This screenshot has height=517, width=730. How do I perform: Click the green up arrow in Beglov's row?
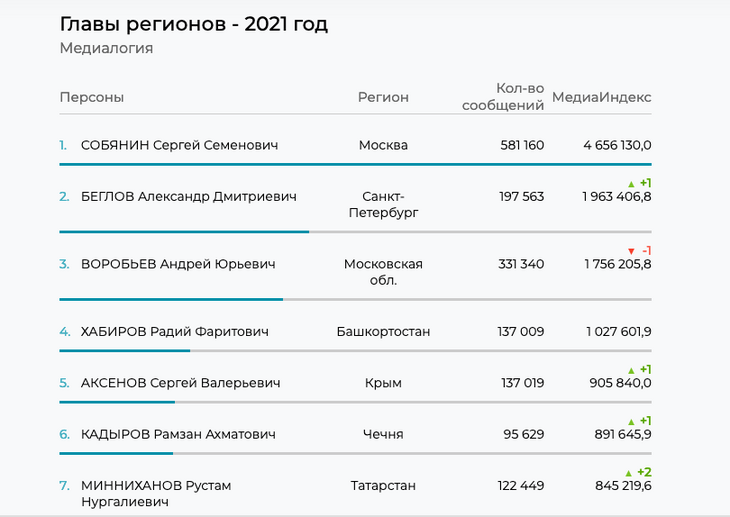631,184
